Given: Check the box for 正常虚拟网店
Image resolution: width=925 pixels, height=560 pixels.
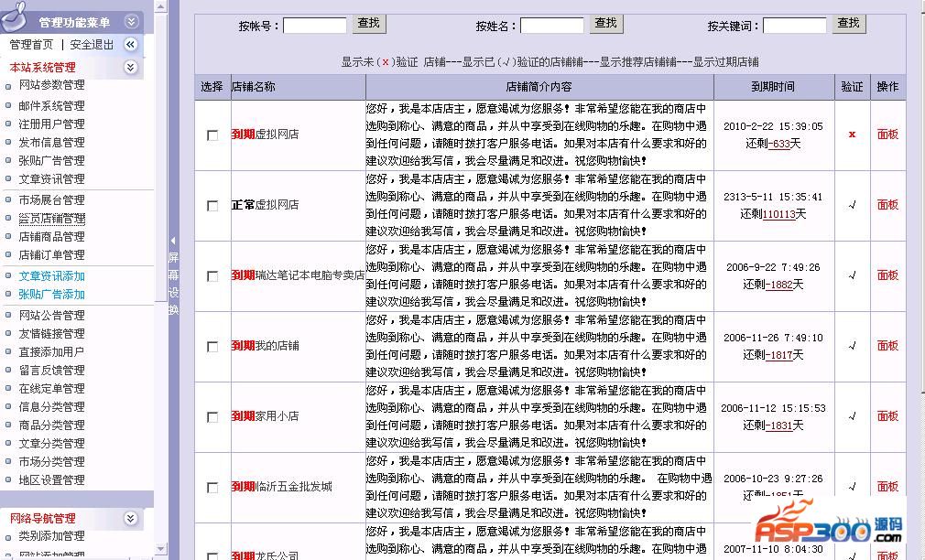Looking at the screenshot, I should pos(212,206).
